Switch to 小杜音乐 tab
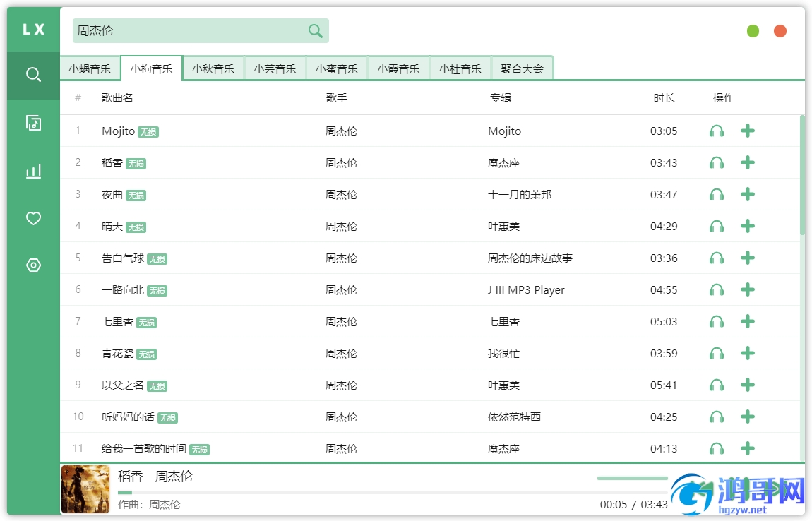The height and width of the screenshot is (521, 812). tap(460, 69)
